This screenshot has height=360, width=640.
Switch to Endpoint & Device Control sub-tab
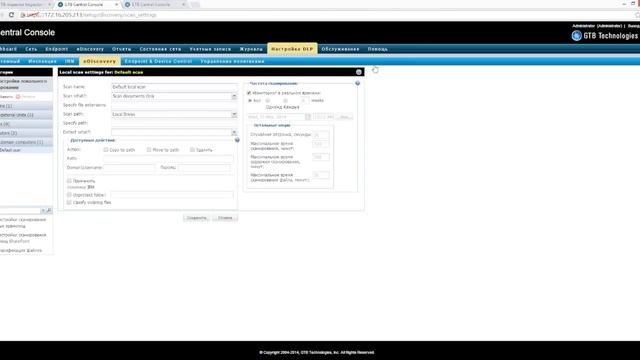pos(158,61)
